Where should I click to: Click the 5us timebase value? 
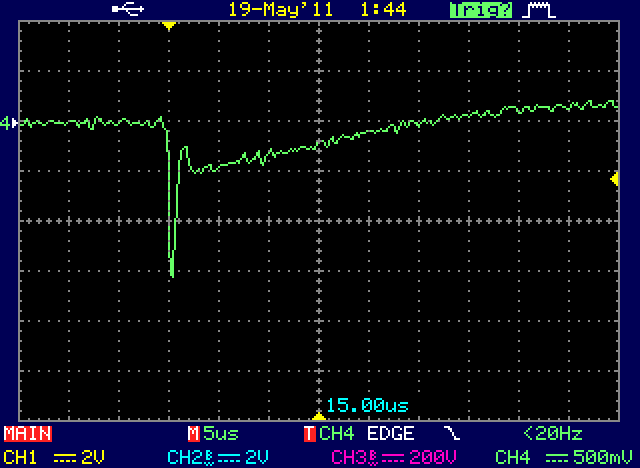221,434
